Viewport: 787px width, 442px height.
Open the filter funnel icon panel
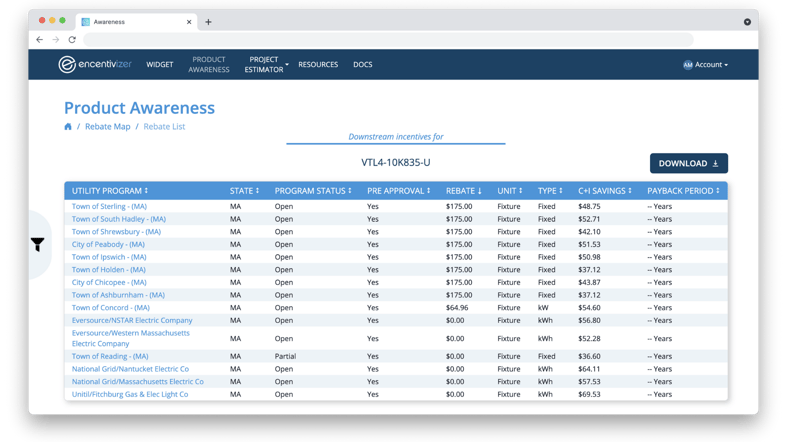point(38,244)
